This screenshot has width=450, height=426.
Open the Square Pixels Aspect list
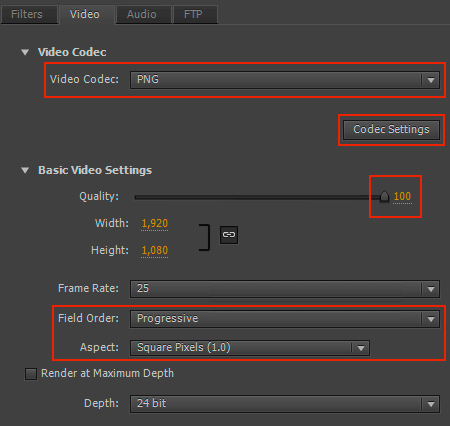250,348
